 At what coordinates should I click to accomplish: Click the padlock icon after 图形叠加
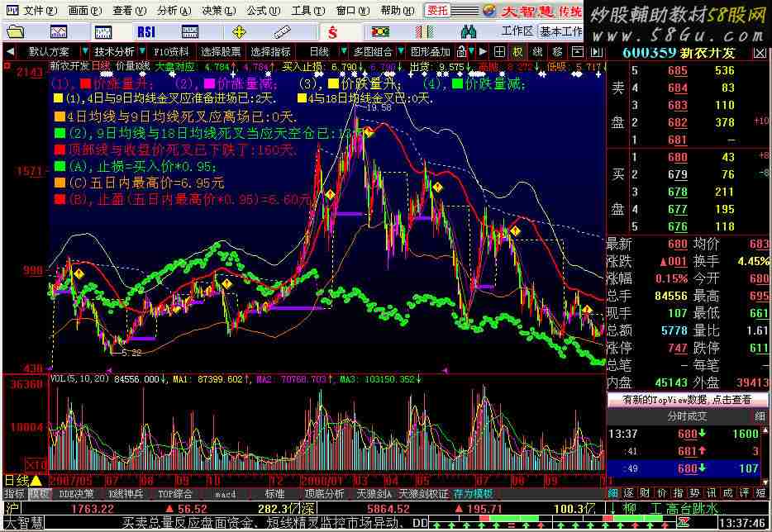coord(461,52)
